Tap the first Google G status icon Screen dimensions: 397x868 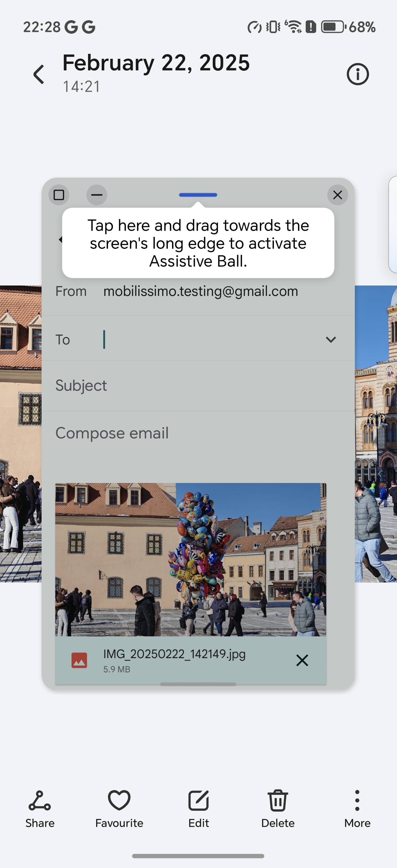(x=71, y=27)
